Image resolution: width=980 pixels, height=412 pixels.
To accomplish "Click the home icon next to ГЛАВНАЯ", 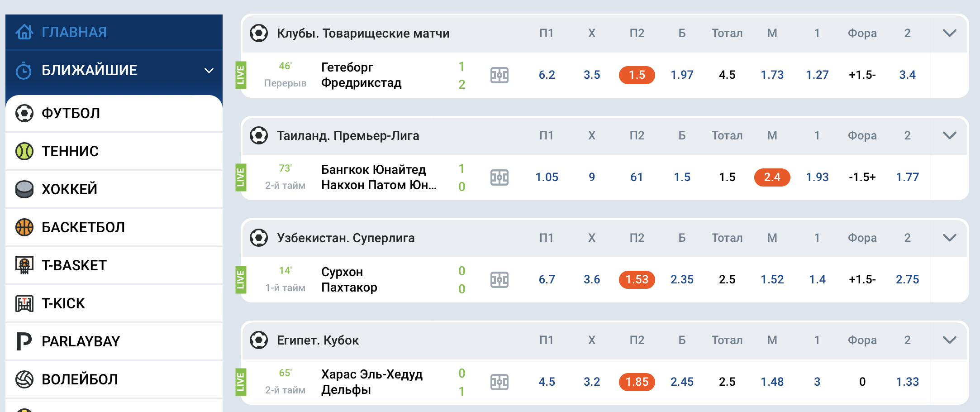I will pyautogui.click(x=24, y=32).
